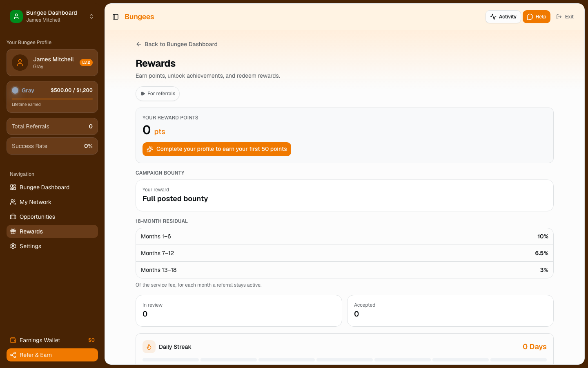Click the gift icon beside Rewards

pos(13,231)
